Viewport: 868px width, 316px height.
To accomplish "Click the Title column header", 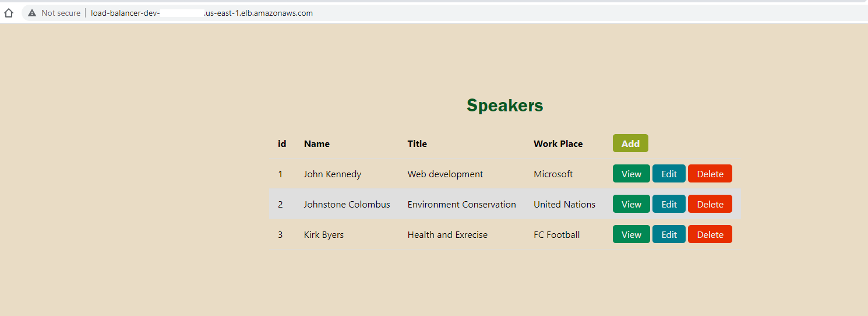I will point(417,144).
